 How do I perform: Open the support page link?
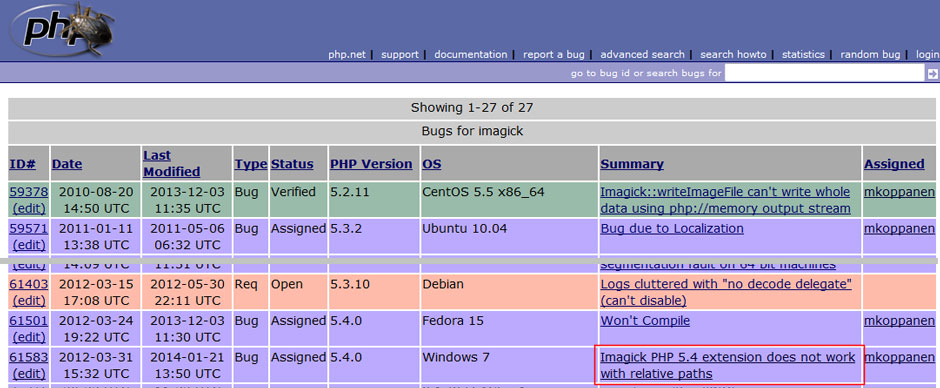400,55
